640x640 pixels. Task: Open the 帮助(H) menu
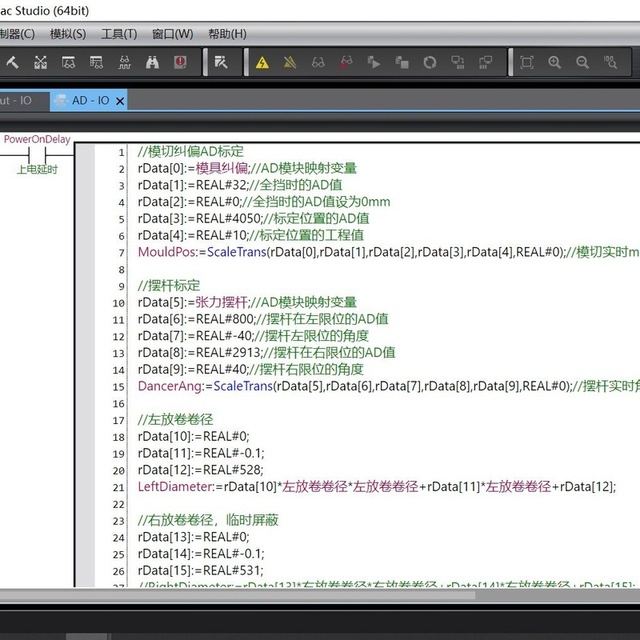pyautogui.click(x=227, y=34)
